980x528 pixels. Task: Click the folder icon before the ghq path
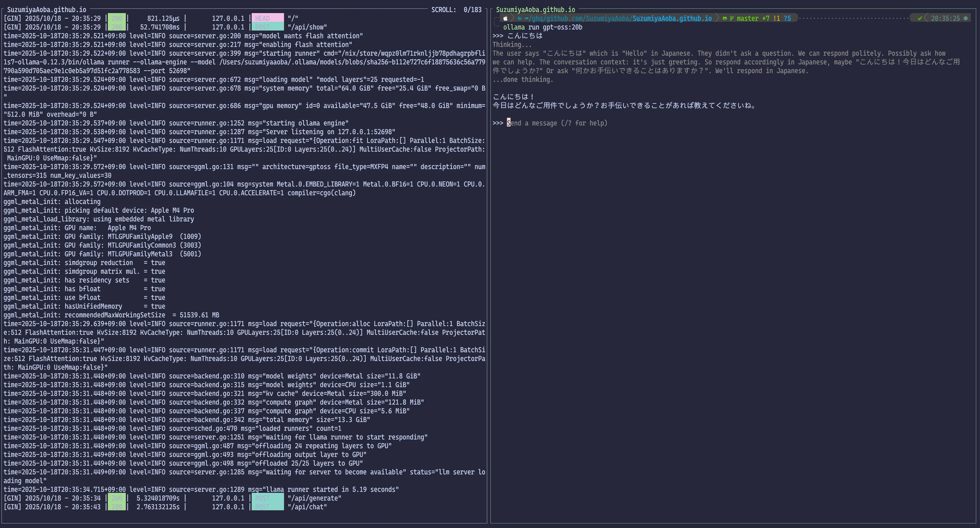click(x=519, y=18)
